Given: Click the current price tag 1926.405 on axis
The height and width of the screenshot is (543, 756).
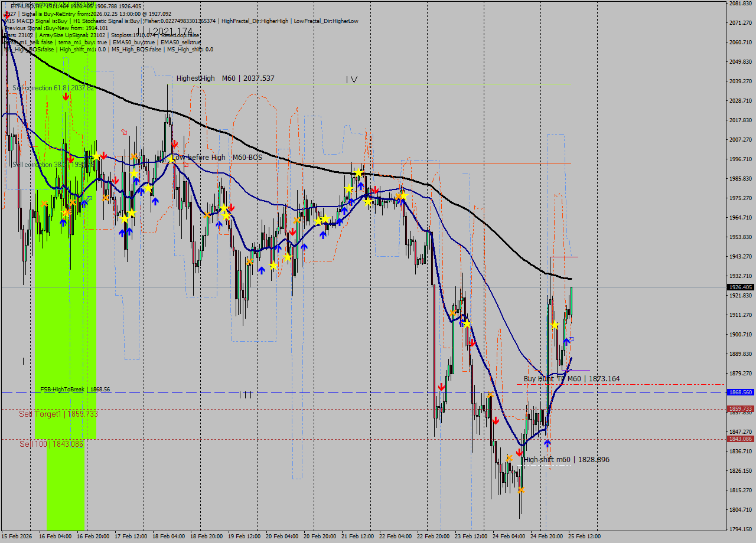Looking at the screenshot, I should [741, 287].
